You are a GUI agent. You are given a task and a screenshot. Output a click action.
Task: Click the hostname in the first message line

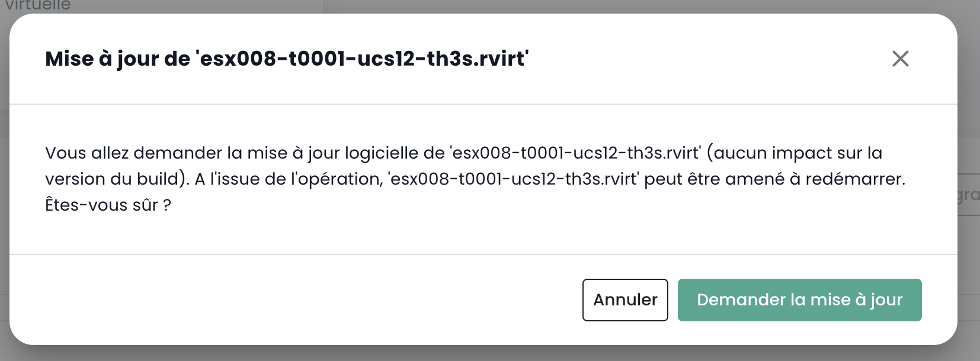[x=575, y=153]
